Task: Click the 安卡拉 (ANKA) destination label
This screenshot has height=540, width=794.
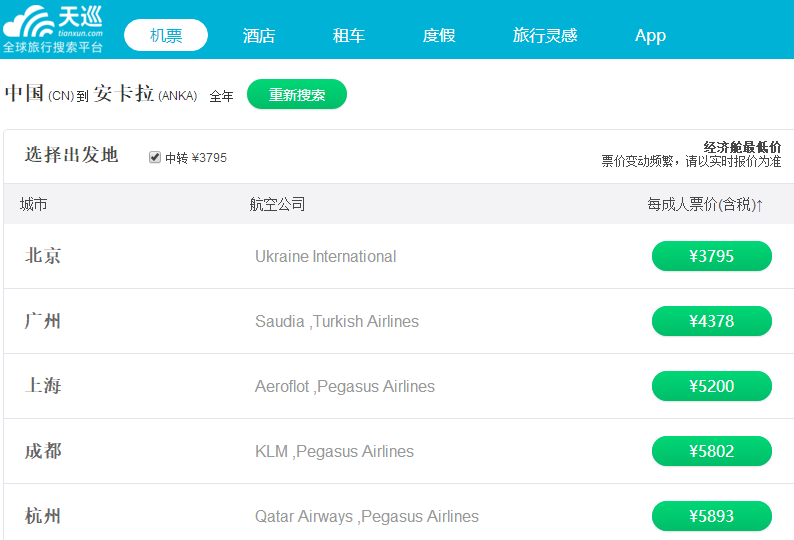Action: (x=145, y=94)
